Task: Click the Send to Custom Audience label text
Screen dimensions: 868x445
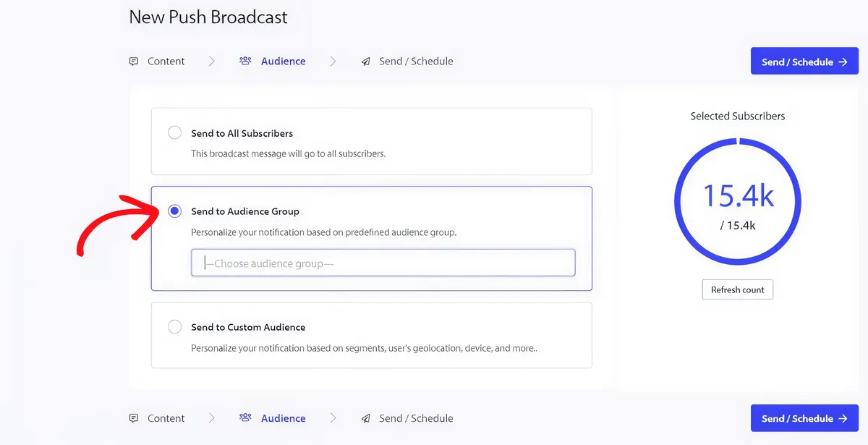Action: coord(248,327)
